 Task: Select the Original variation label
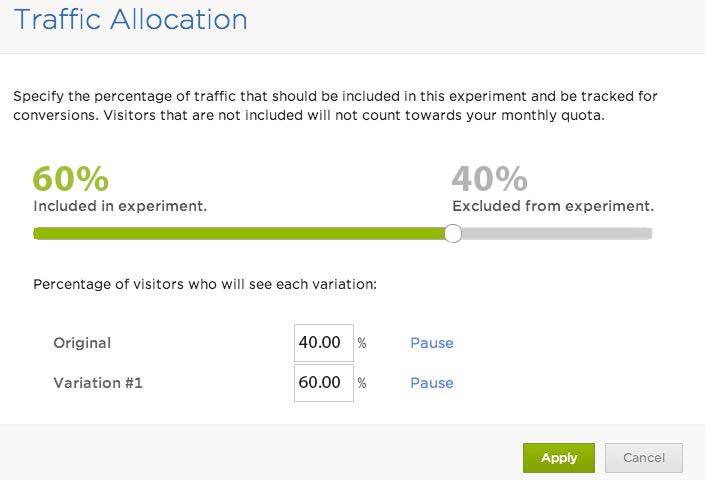[x=82, y=343]
